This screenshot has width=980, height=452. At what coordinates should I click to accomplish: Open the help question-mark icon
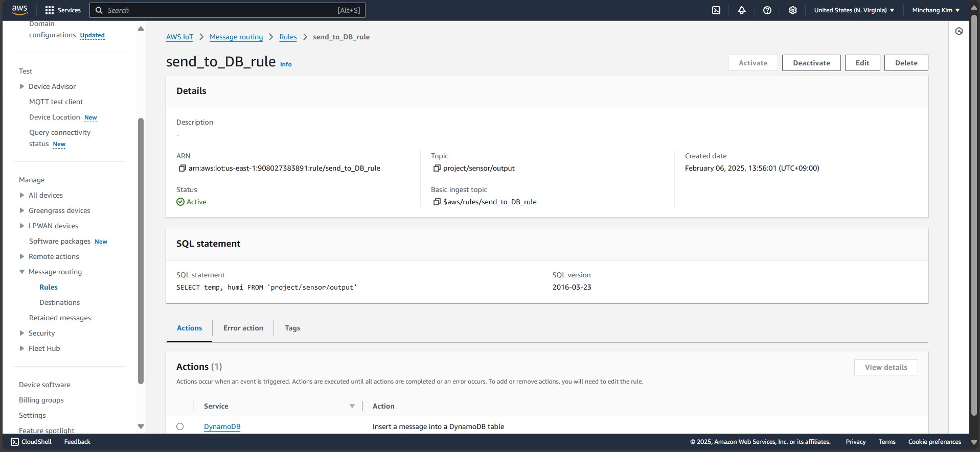[767, 10]
